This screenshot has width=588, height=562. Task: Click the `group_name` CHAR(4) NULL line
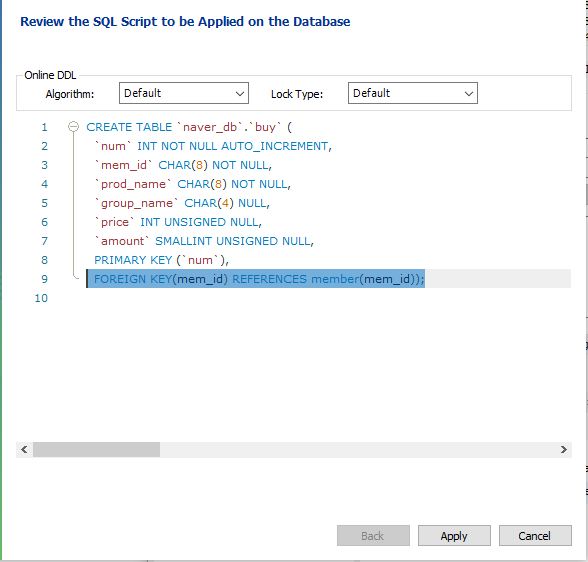point(182,203)
